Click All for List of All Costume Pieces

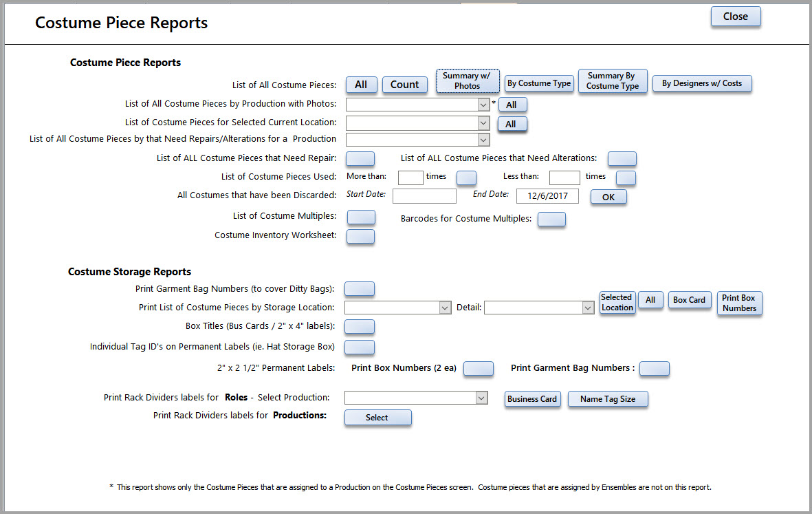(x=361, y=85)
